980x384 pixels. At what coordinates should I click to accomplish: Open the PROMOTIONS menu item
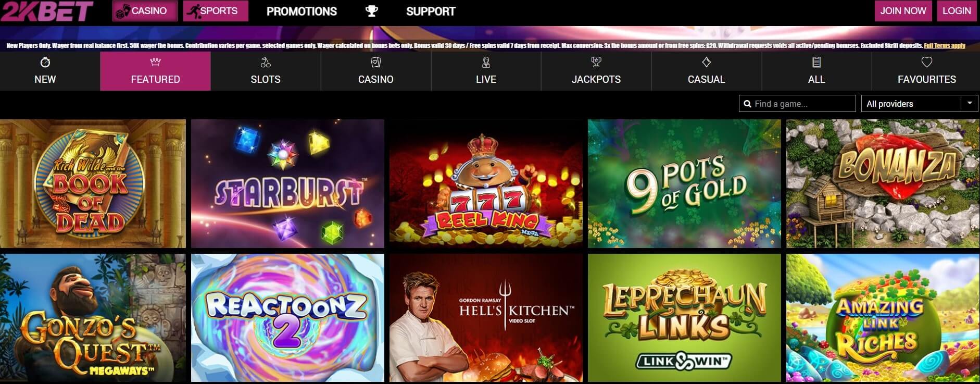point(301,11)
